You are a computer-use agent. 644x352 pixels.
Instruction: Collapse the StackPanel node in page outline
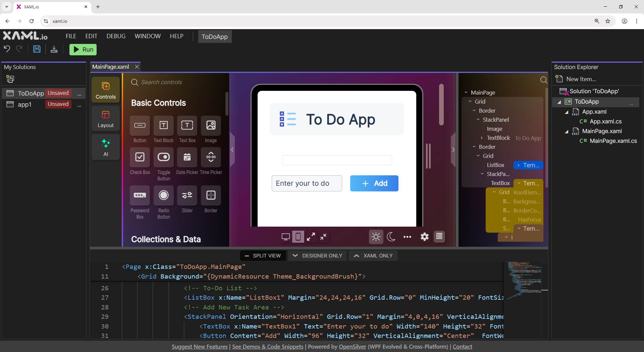point(478,120)
